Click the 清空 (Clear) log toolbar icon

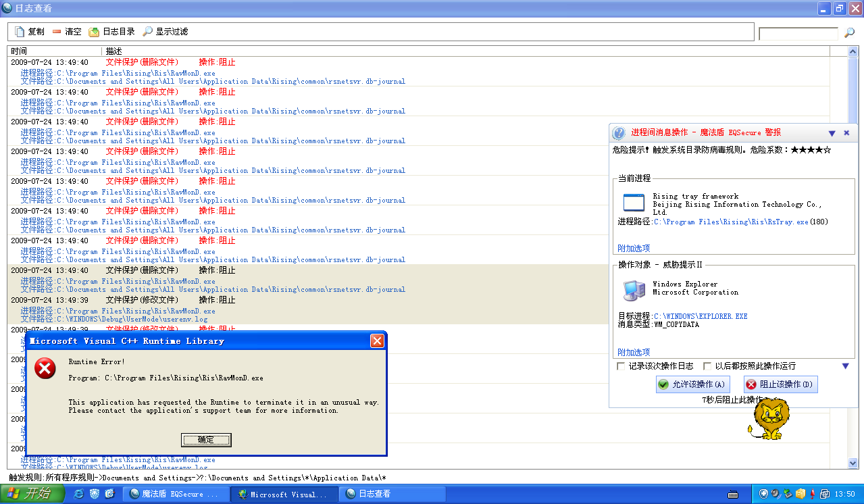point(57,32)
